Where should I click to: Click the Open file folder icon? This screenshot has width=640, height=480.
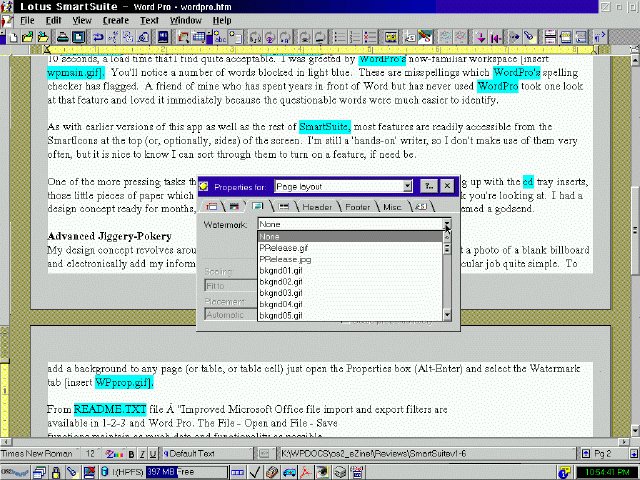tap(28, 38)
